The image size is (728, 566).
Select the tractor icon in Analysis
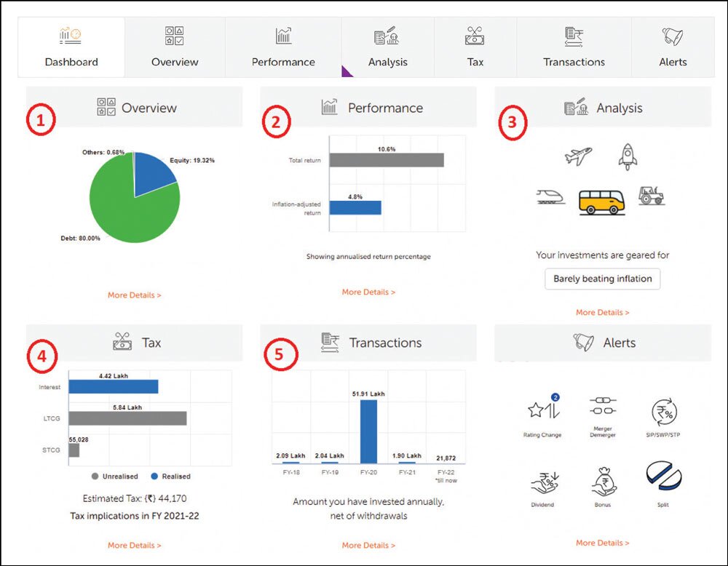[651, 194]
